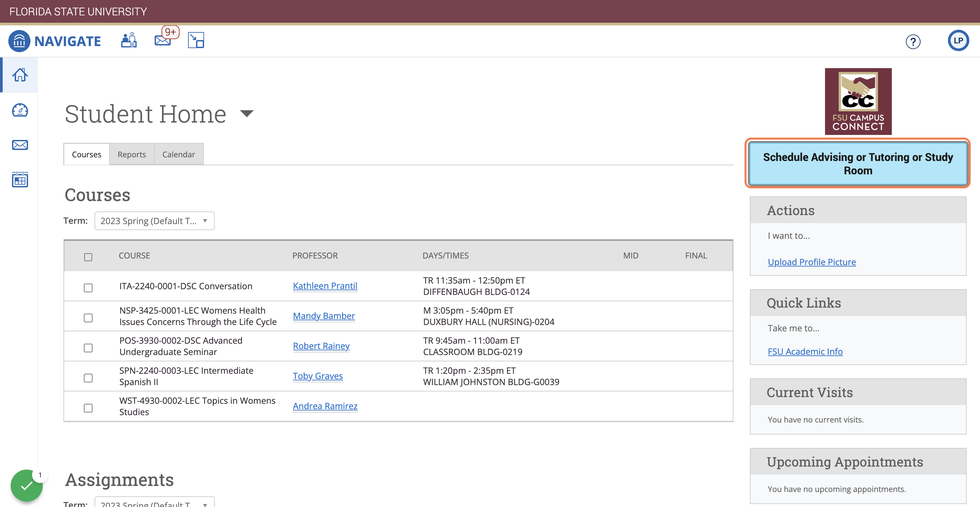Switch to the Courses tab

click(87, 154)
